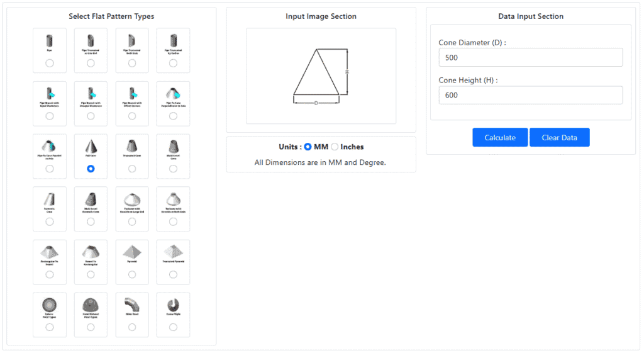Click the Pipe Truncated Both Ends icon
Viewport: 644px width, 353px height.
132,41
